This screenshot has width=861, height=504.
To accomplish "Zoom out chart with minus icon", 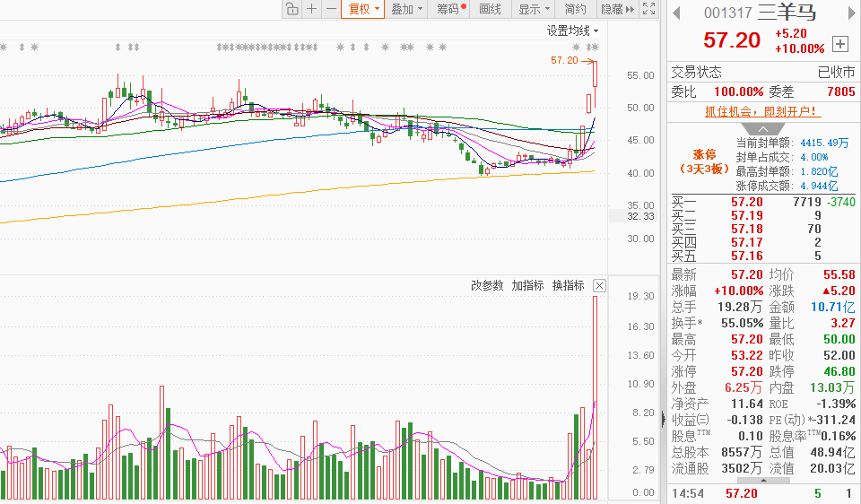I will (x=331, y=9).
